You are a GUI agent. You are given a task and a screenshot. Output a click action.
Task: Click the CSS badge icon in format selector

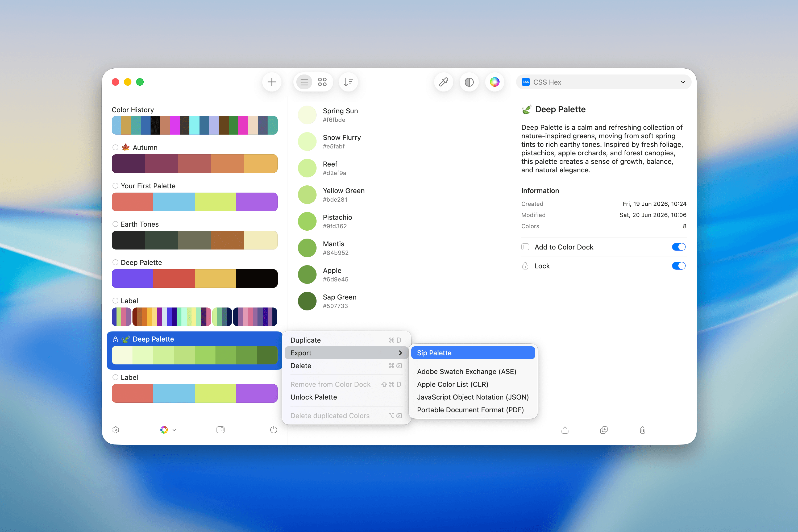pos(526,82)
